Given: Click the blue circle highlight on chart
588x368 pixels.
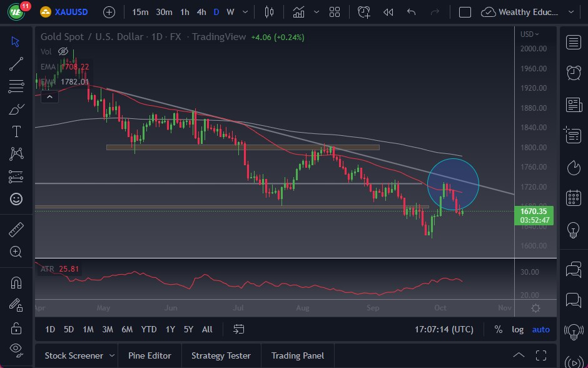Looking at the screenshot, I should point(453,183).
